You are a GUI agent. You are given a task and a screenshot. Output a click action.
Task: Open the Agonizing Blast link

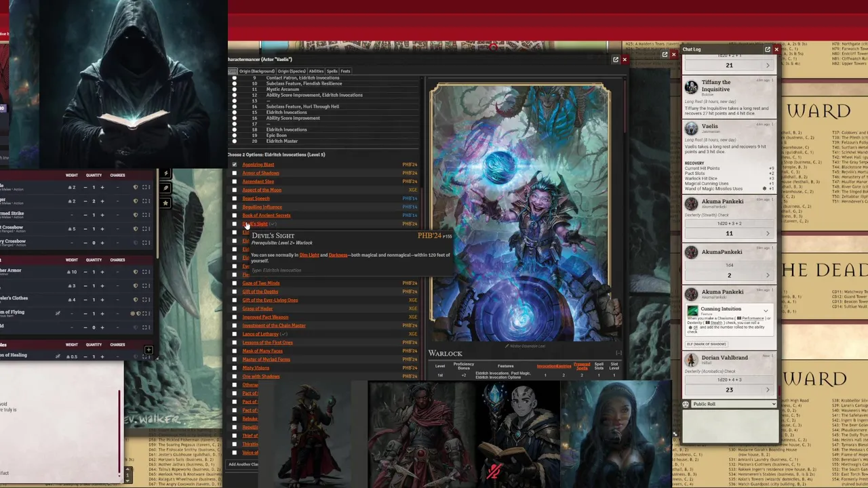coord(258,165)
